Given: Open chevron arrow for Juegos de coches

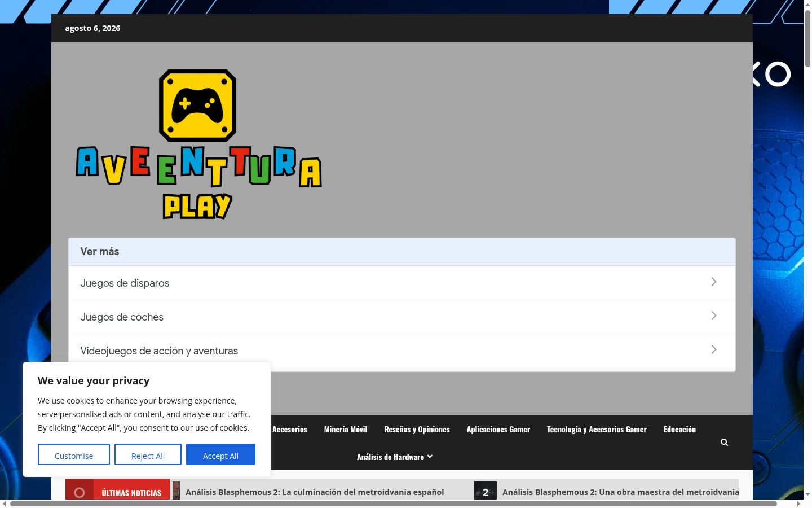Looking at the screenshot, I should coord(714,316).
